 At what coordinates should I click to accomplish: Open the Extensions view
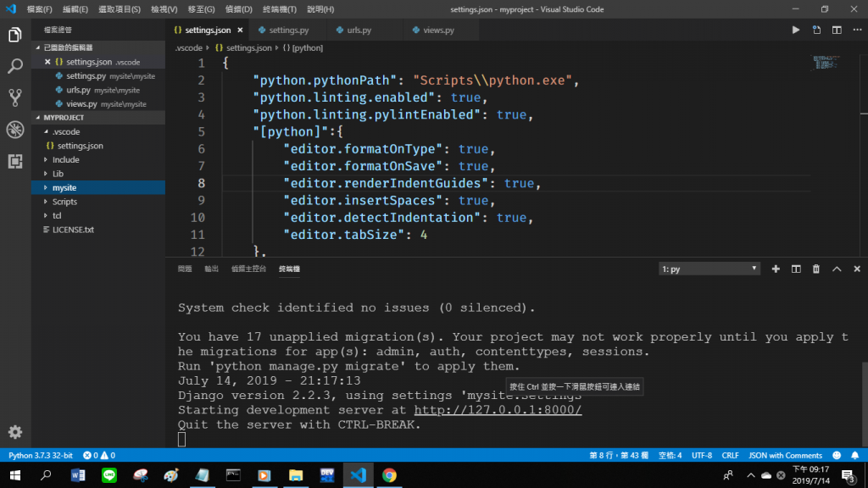click(15, 161)
